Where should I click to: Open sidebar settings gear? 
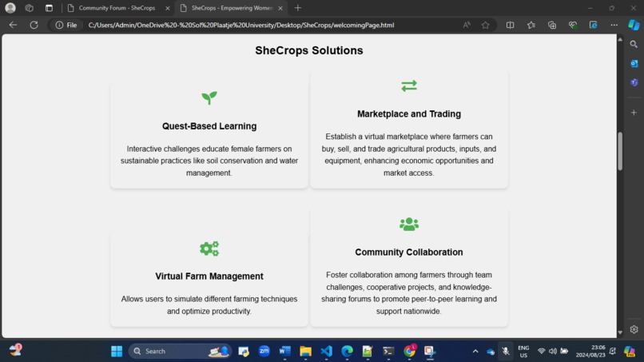click(x=634, y=329)
